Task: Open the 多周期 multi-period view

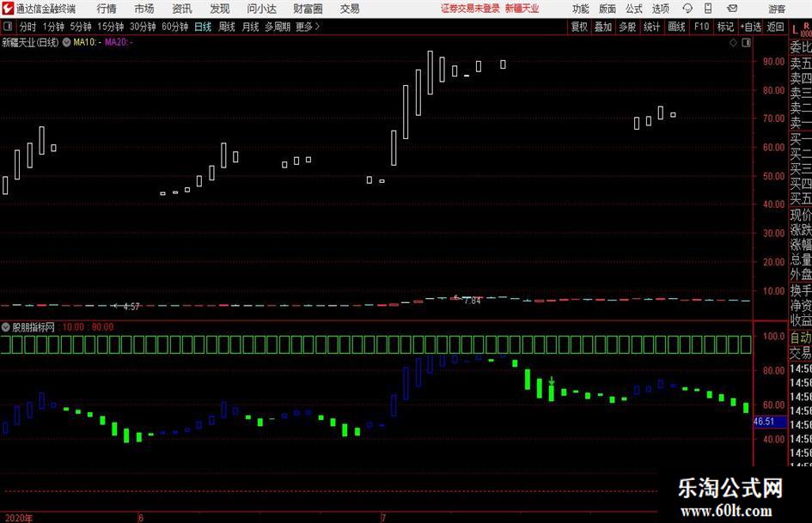Action: coord(278,27)
